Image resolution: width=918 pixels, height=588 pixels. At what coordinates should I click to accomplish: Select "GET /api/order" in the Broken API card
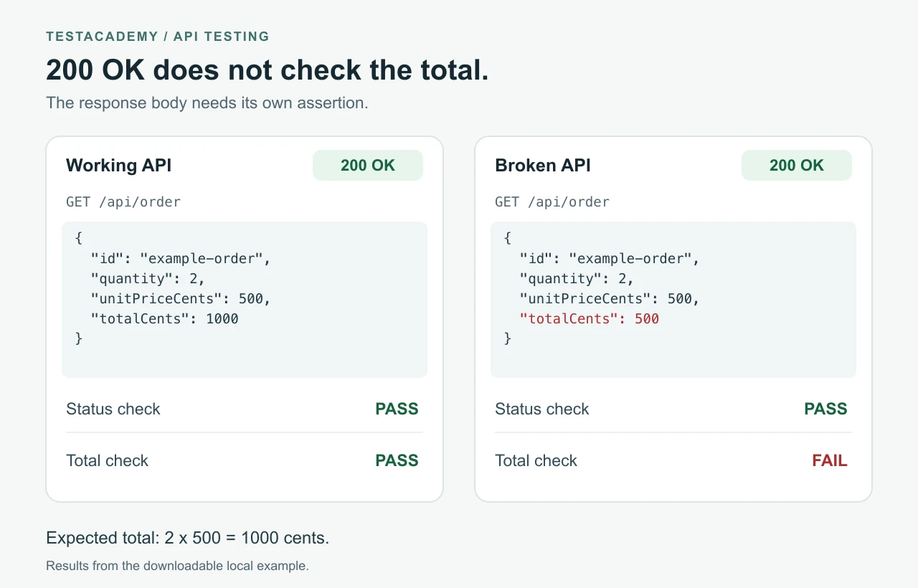pos(552,202)
